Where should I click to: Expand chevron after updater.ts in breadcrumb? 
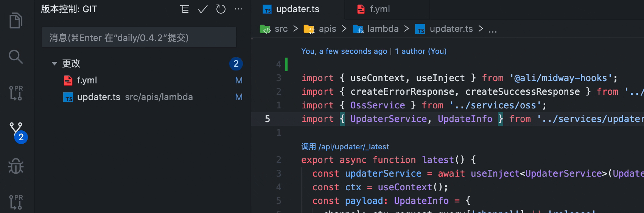pos(481,29)
